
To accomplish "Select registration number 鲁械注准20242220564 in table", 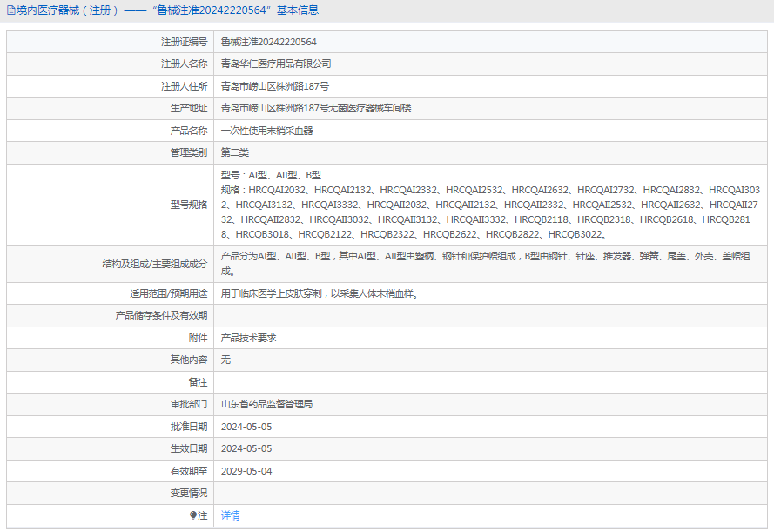I will pyautogui.click(x=268, y=42).
